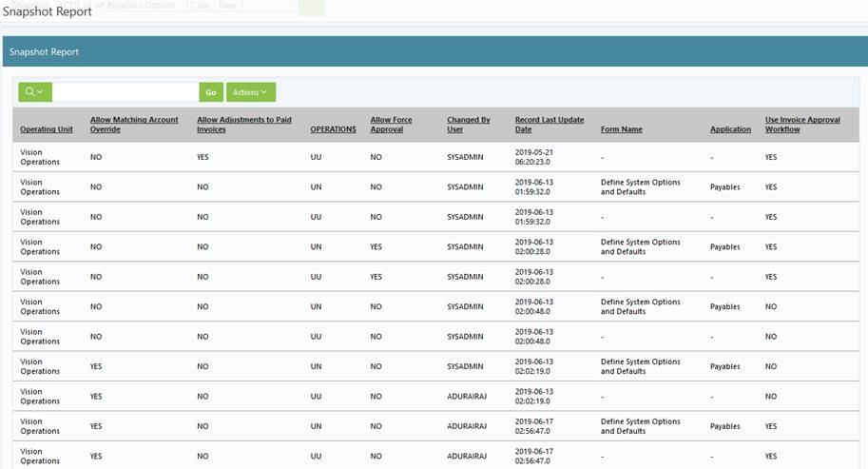Viewport: 868px width, 469px height.
Task: Expand the Actions menu
Action: click(x=251, y=92)
